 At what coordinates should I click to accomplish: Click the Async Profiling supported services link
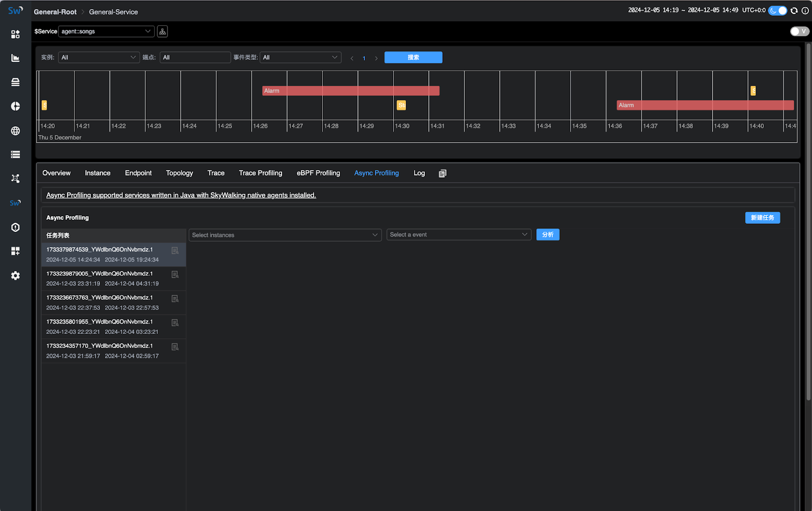pos(181,195)
